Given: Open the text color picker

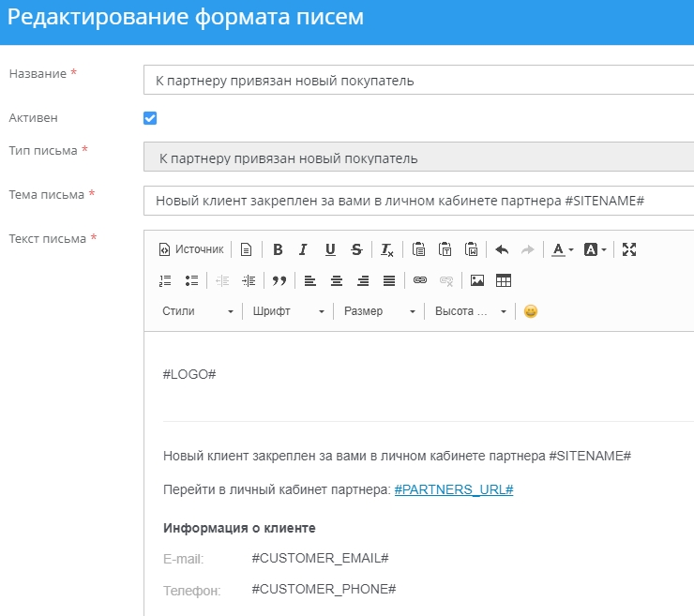Looking at the screenshot, I should tap(562, 249).
